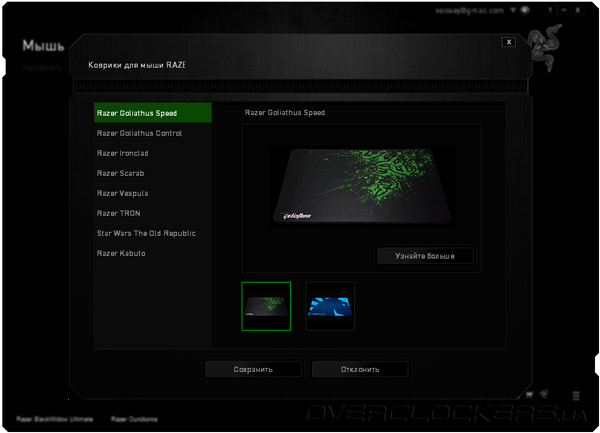Viewport: 600px width, 433px height.
Task: Choose Razer Ironclad from the list
Action: click(x=153, y=153)
